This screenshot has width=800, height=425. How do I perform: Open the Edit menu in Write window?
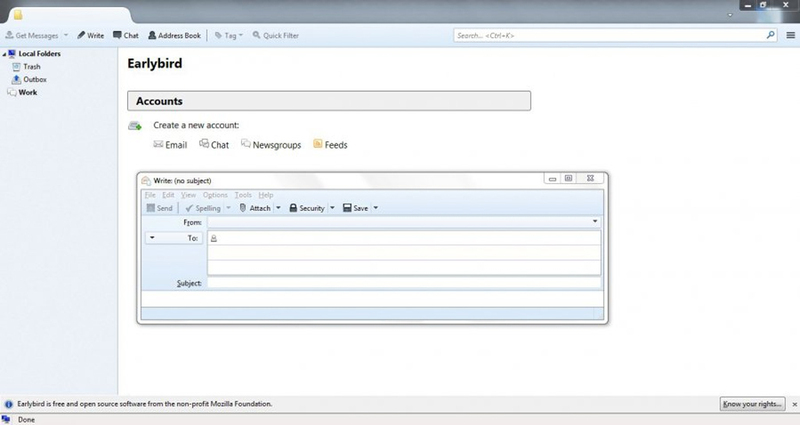pos(168,195)
